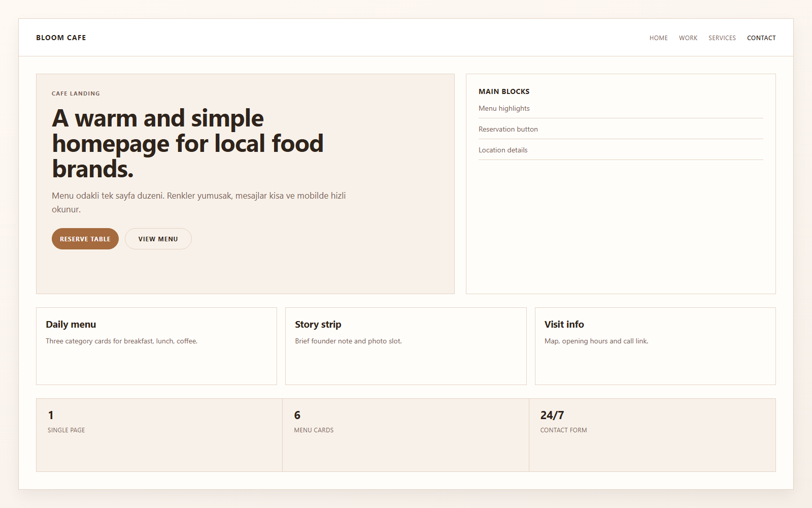The width and height of the screenshot is (812, 508).
Task: Click the BLOOM CAFE logo text
Action: (61, 37)
